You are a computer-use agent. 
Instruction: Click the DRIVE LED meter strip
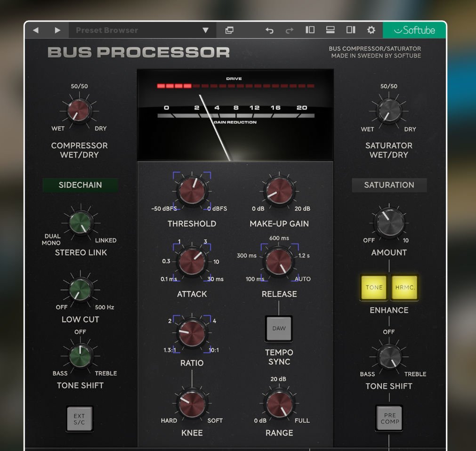(x=235, y=86)
